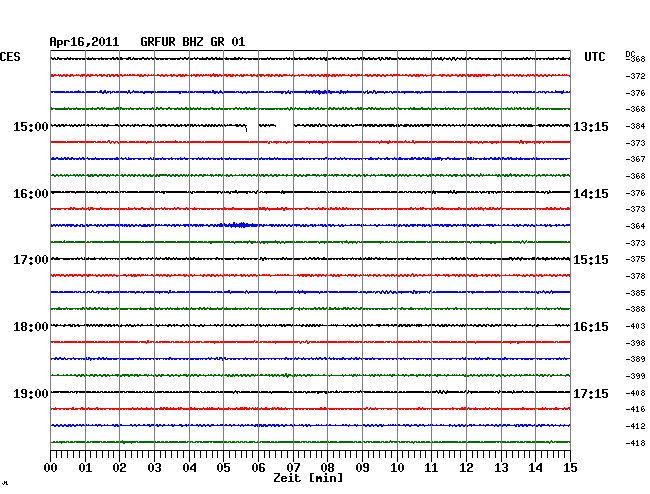The width and height of the screenshot is (650, 494).
Task: Click the "18:00" local time label
Action: tap(31, 327)
